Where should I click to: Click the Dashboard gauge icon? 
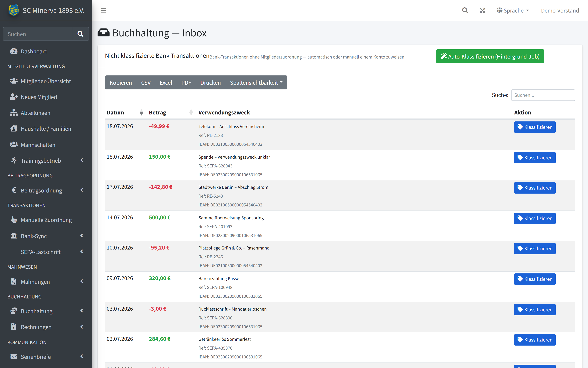tap(14, 51)
